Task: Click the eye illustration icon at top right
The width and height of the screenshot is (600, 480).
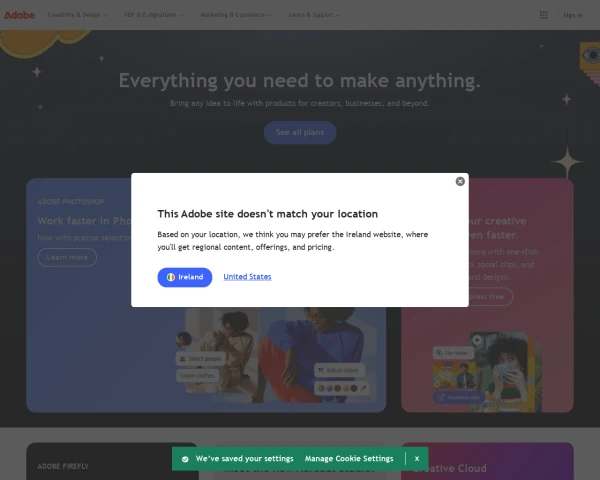Action: (591, 56)
